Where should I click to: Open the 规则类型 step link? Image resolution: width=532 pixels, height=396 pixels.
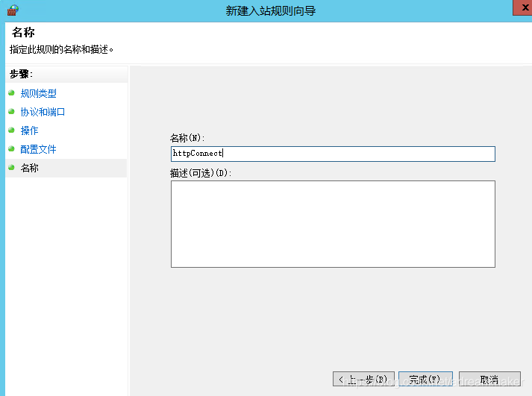point(38,93)
